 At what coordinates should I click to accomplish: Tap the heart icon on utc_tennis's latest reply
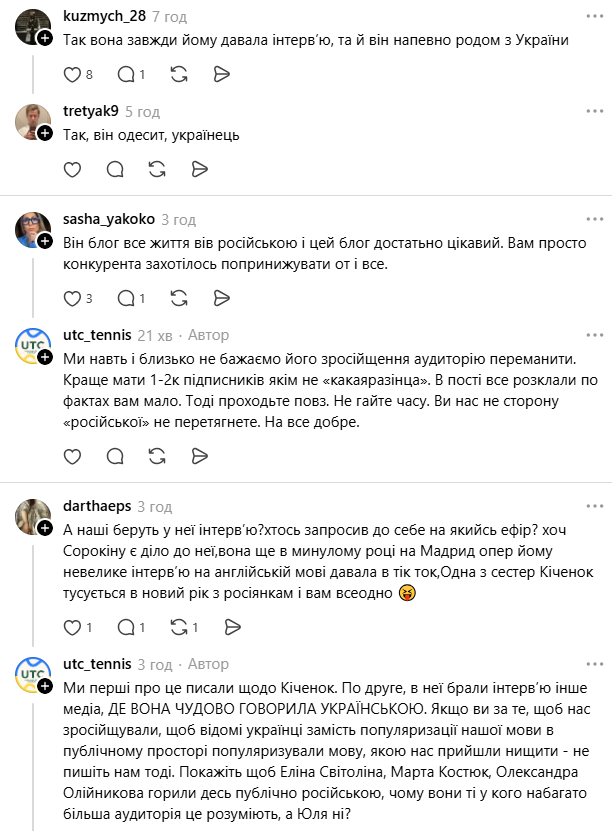pos(71,456)
